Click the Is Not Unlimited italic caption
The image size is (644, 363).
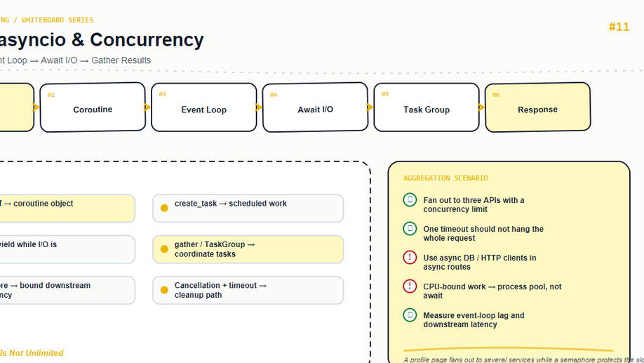32,353
